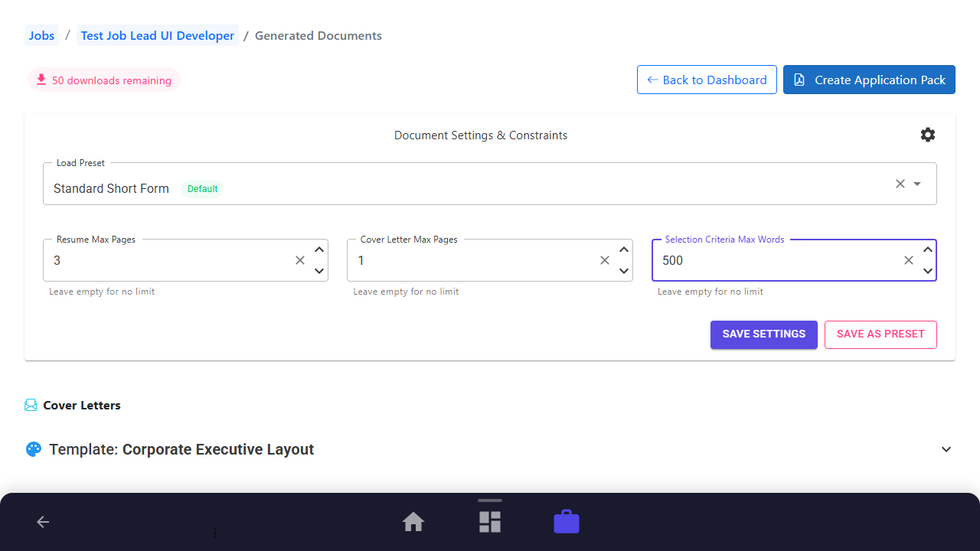The height and width of the screenshot is (551, 980).
Task: Increase Selection Criteria Max Words up arrow
Action: [928, 249]
